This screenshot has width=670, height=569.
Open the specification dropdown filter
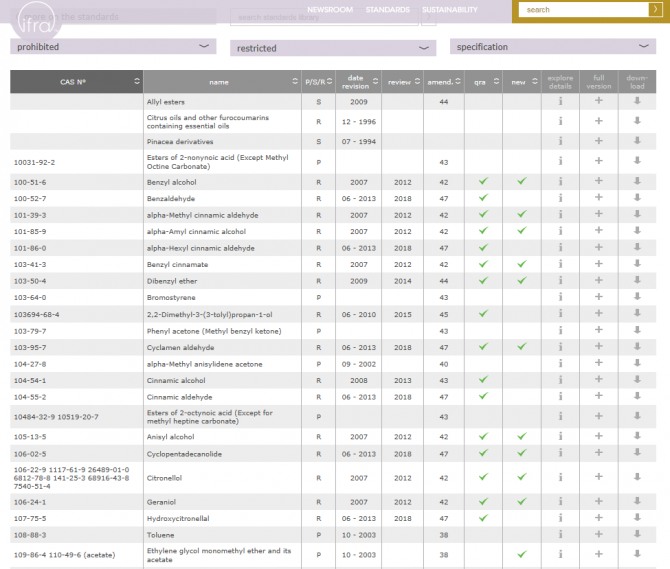point(552,47)
